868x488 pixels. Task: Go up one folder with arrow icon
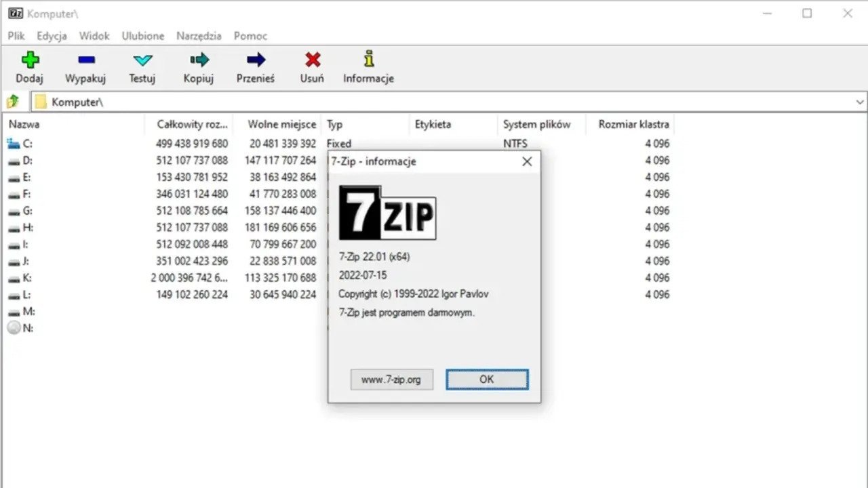tap(13, 102)
